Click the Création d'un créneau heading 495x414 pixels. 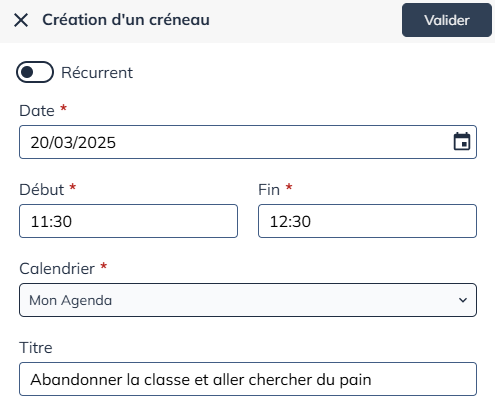[x=126, y=20]
